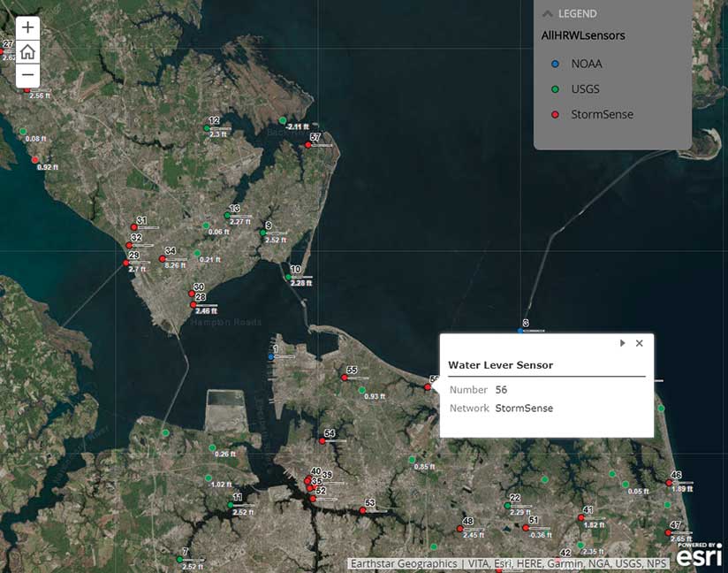Select the Number value 56 in popup
Image resolution: width=728 pixels, height=573 pixels.
[x=501, y=390]
